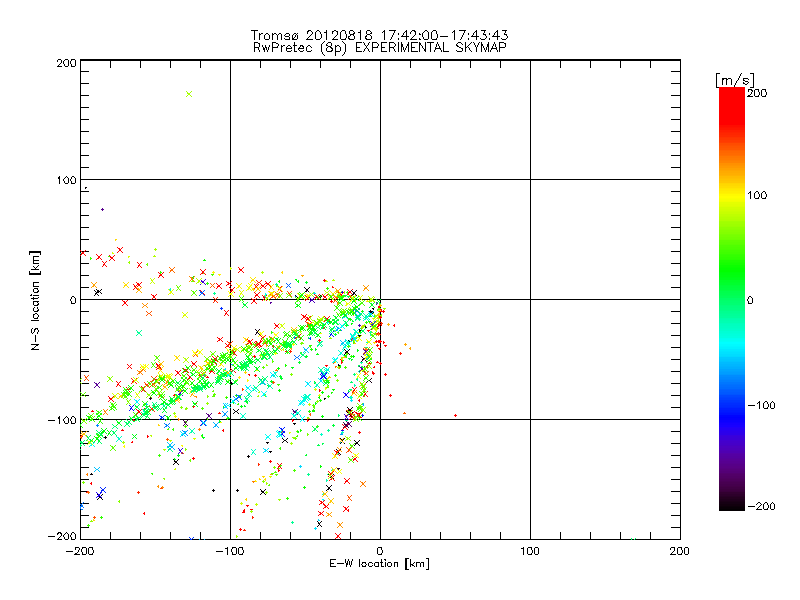
Task: Click the lone black dot right of origin
Action: 455,415
